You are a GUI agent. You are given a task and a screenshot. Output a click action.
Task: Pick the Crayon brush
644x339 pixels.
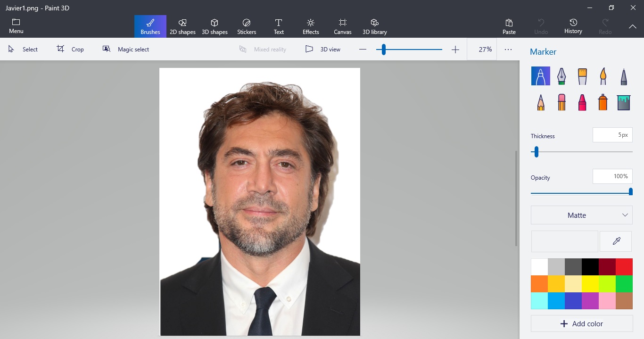[x=582, y=102]
